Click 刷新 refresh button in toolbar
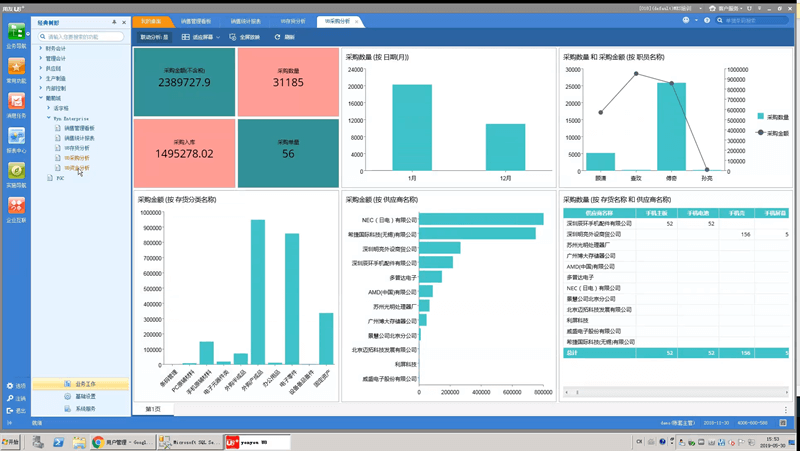This screenshot has width=800, height=451. click(x=284, y=37)
